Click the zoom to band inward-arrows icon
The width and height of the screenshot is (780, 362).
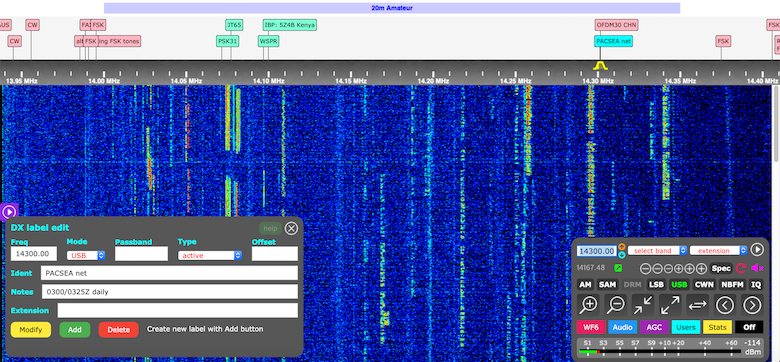tap(643, 304)
